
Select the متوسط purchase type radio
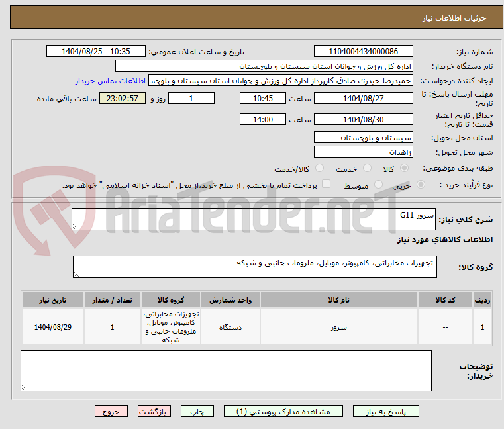[x=378, y=185]
